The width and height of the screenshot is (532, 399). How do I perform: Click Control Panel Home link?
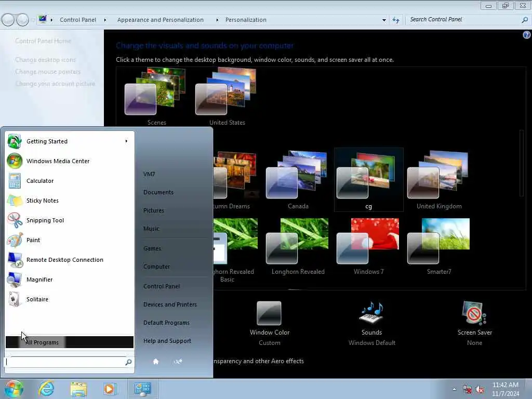coord(43,41)
